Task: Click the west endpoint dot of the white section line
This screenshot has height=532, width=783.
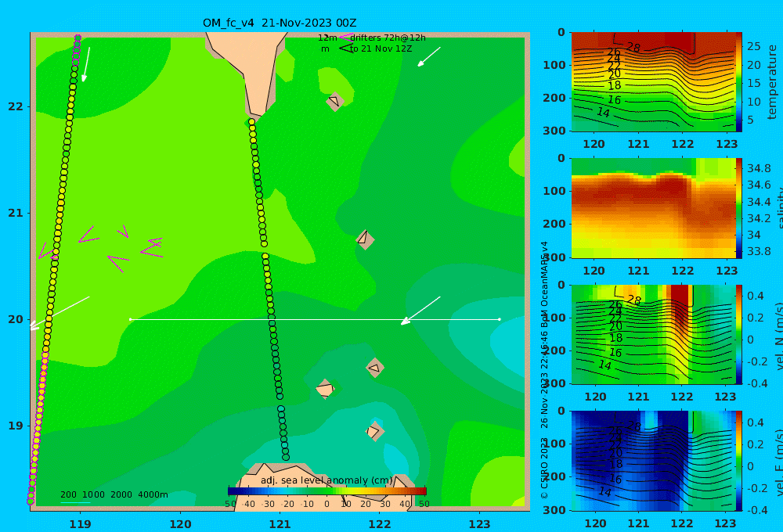Action: click(x=130, y=319)
